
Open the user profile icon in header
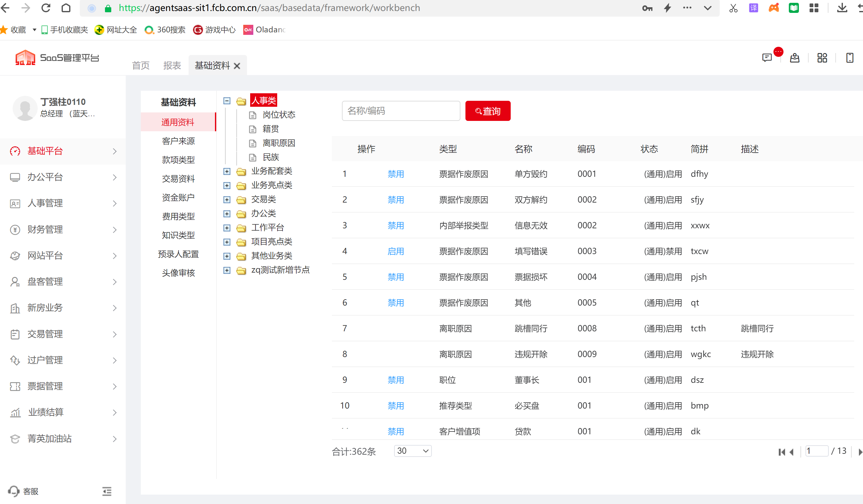point(794,57)
